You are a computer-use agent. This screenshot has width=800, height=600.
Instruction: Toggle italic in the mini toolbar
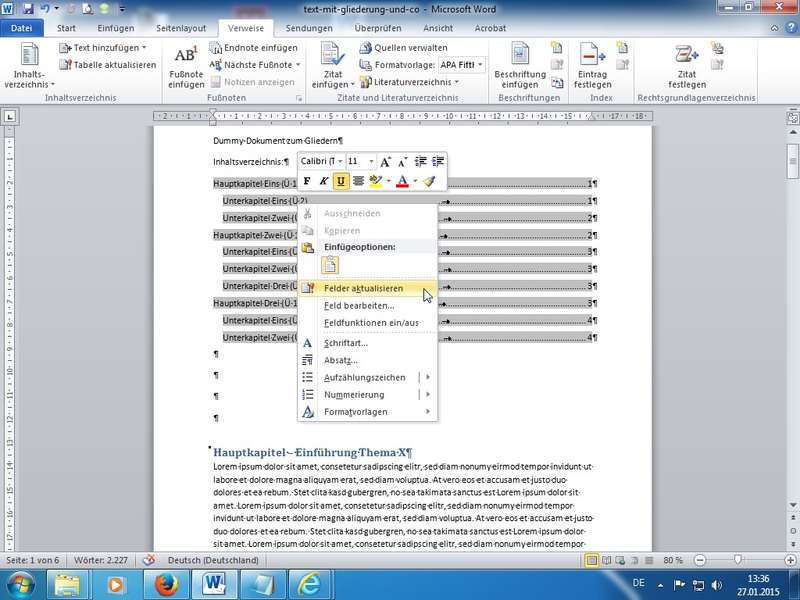tap(324, 181)
